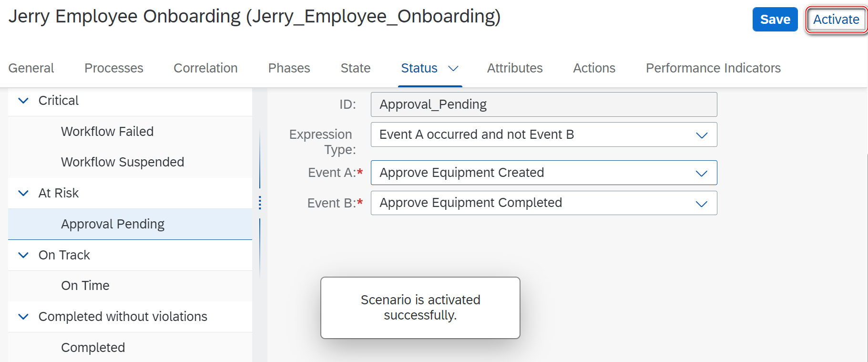This screenshot has width=868, height=362.
Task: Select Workflow Suspended status
Action: (x=123, y=162)
